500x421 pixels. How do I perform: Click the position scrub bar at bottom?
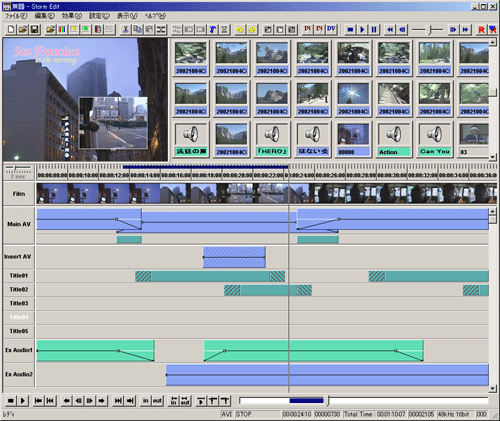pyautogui.click(x=363, y=400)
